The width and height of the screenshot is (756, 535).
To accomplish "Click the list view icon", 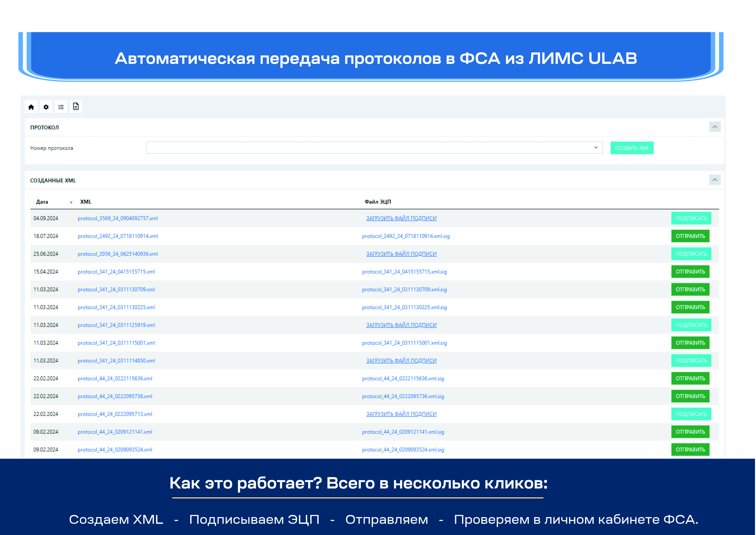I will (x=61, y=107).
